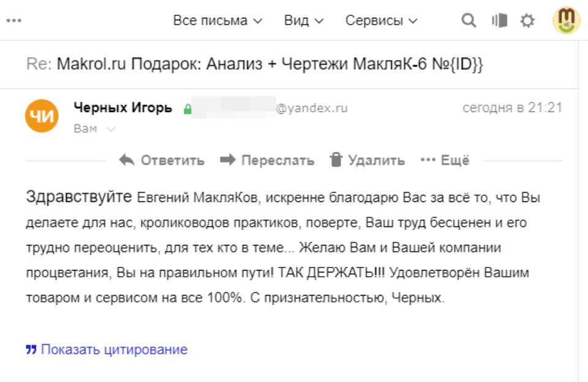Image resolution: width=588 pixels, height=382 pixels.
Task: Click the themes icon beside search
Action: coord(499,21)
